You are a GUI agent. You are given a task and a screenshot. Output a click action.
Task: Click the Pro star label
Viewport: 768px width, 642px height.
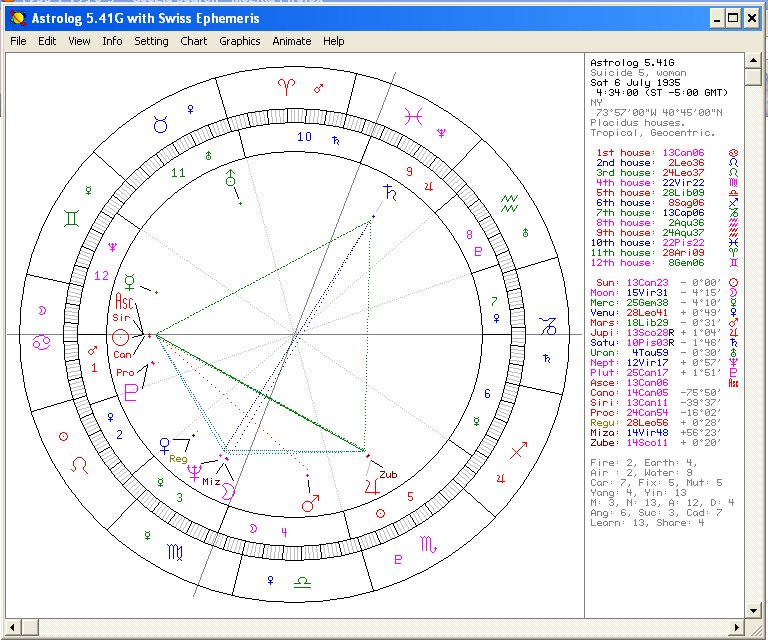(x=125, y=373)
